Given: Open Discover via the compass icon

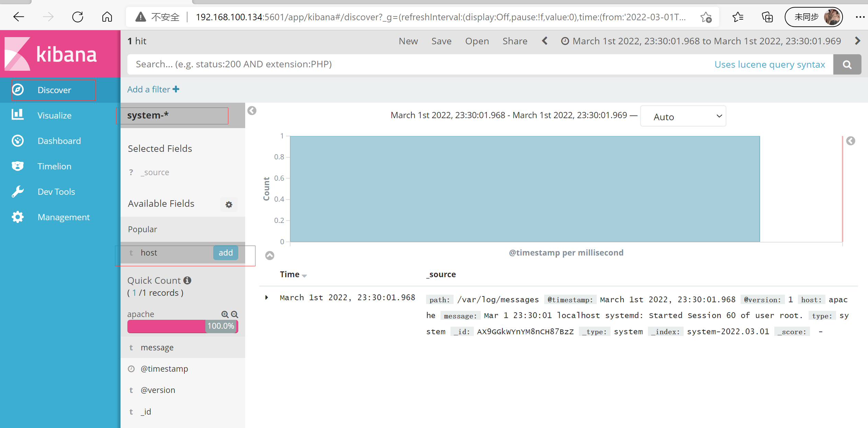Looking at the screenshot, I should pos(18,89).
